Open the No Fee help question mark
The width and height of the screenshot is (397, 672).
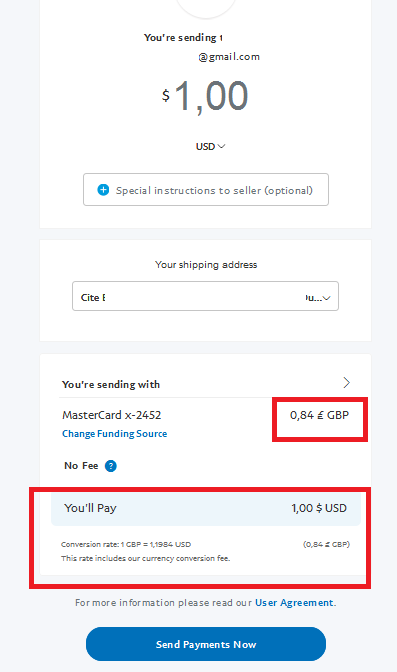pyautogui.click(x=111, y=466)
